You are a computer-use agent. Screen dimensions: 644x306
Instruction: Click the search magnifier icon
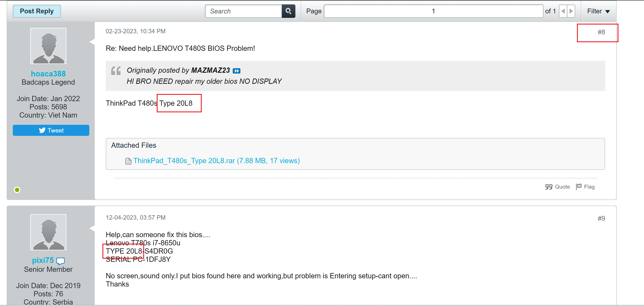(x=288, y=11)
